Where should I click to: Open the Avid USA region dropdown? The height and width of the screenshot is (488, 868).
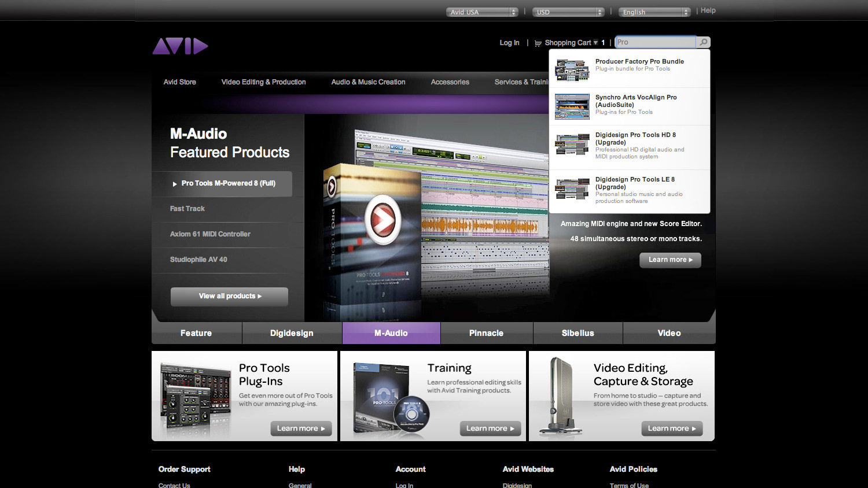point(481,12)
